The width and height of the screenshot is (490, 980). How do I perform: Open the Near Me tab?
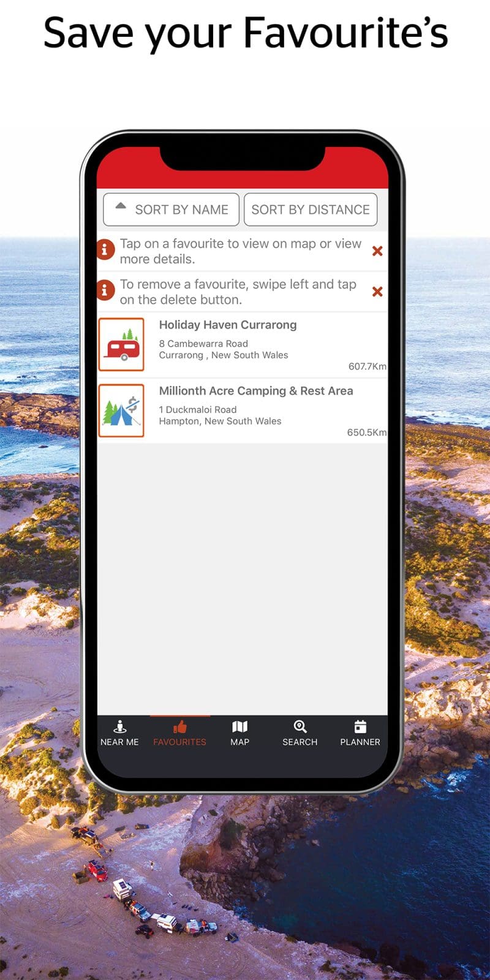pyautogui.click(x=119, y=733)
